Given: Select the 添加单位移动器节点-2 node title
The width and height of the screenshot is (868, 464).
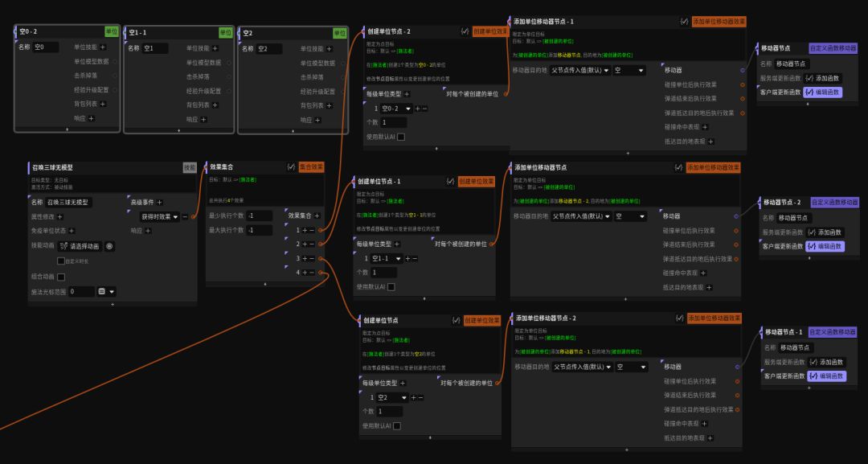Looking at the screenshot, I should pyautogui.click(x=546, y=318).
